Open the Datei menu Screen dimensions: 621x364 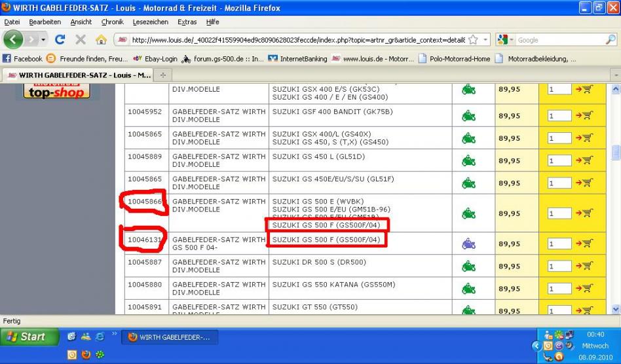12,22
